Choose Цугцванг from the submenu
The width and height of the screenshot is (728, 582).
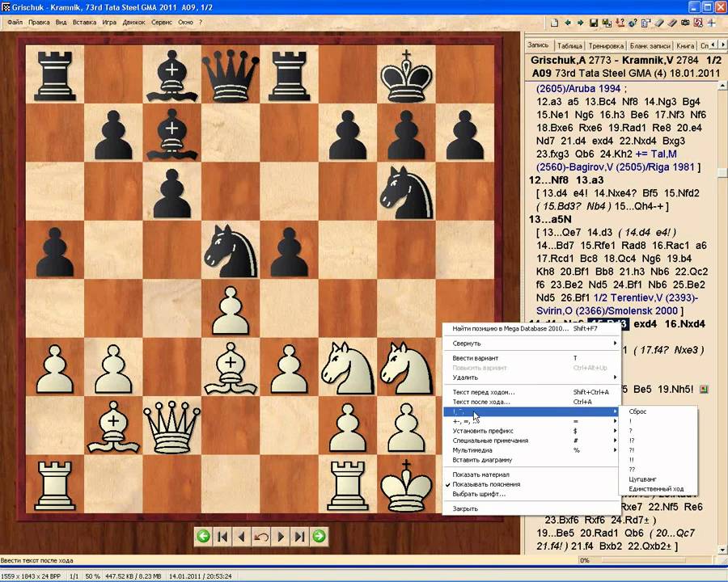pyautogui.click(x=658, y=479)
